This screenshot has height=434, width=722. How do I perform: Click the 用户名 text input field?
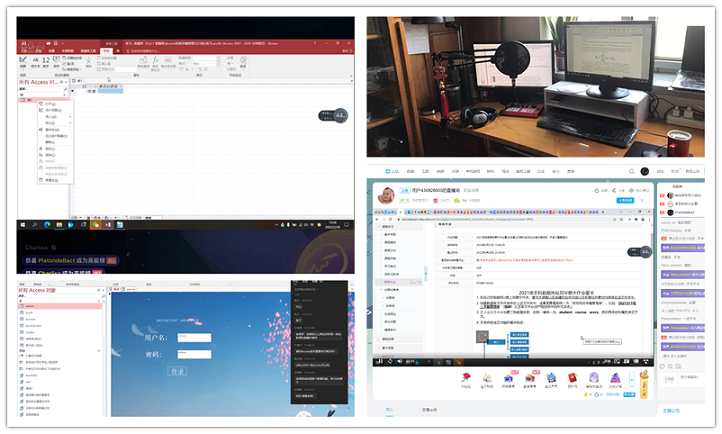coord(194,337)
